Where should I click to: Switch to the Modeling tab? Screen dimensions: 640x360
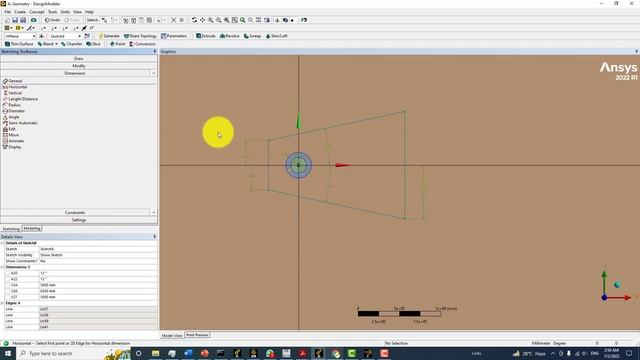(32, 229)
